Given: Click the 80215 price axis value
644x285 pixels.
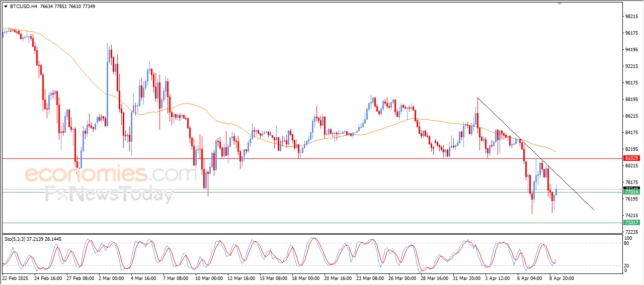Looking at the screenshot, I should pos(632,166).
